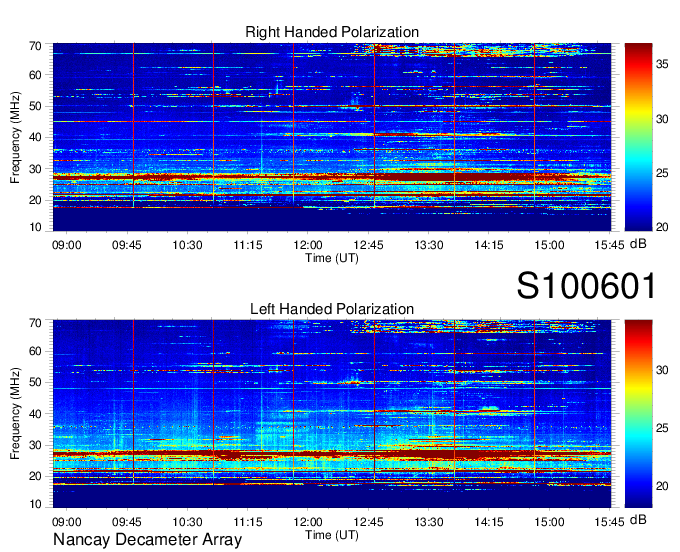Click 10 frequency tick on Left Handed plot
The height and width of the screenshot is (552, 680).
35,504
